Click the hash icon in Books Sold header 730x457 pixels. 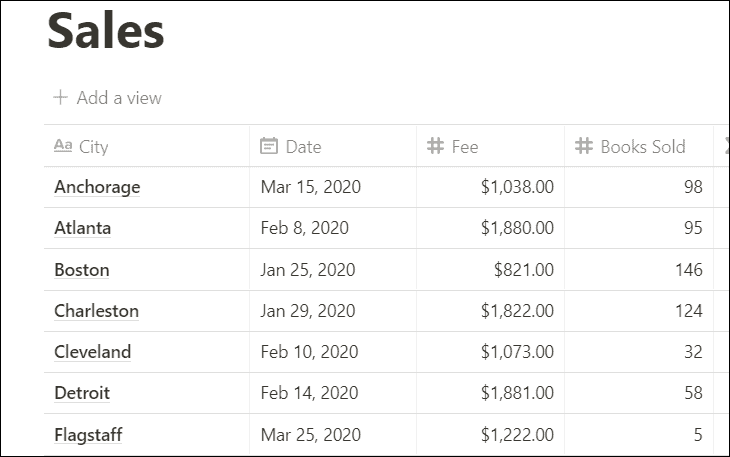[584, 146]
